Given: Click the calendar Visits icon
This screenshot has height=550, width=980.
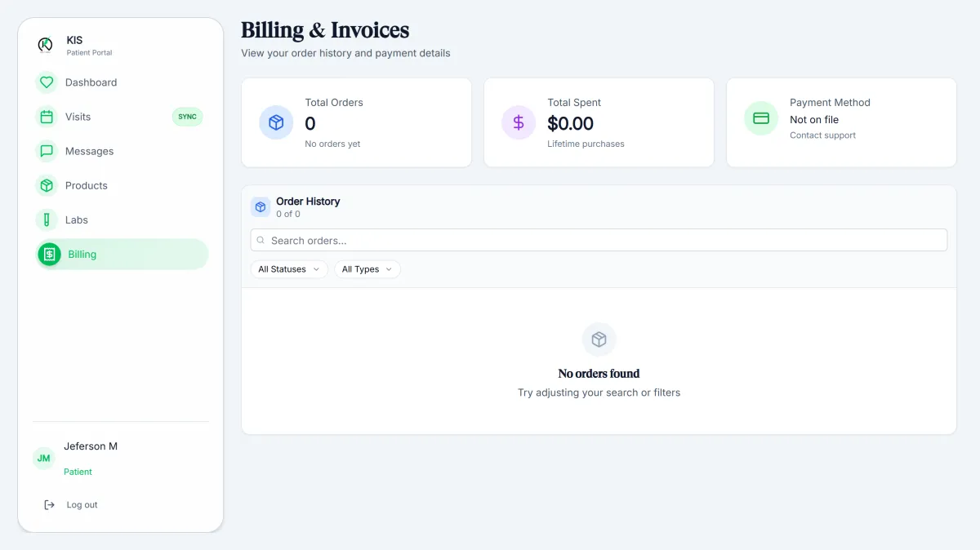Looking at the screenshot, I should [x=47, y=117].
